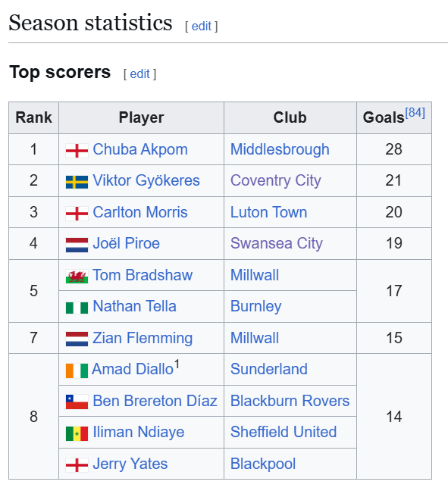Image resolution: width=448 pixels, height=494 pixels.
Task: Click the England flag beside Chuba Akpom
Action: tap(77, 151)
